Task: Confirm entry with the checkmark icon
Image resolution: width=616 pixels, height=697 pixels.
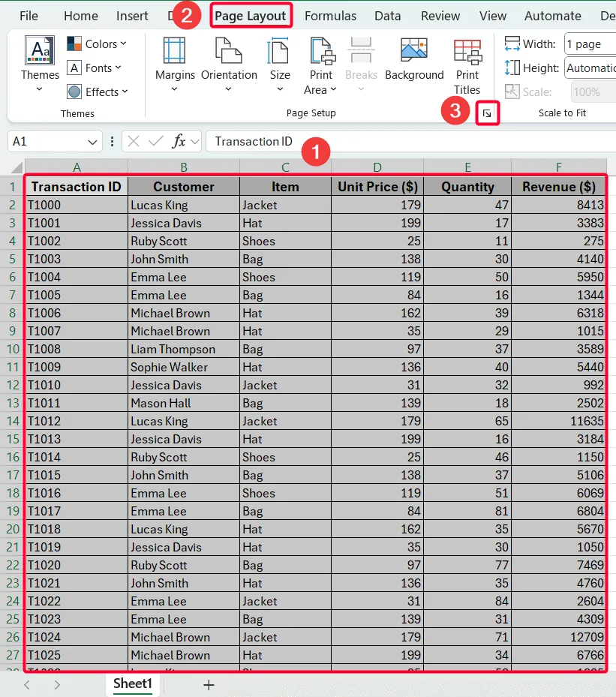Action: [x=155, y=142]
